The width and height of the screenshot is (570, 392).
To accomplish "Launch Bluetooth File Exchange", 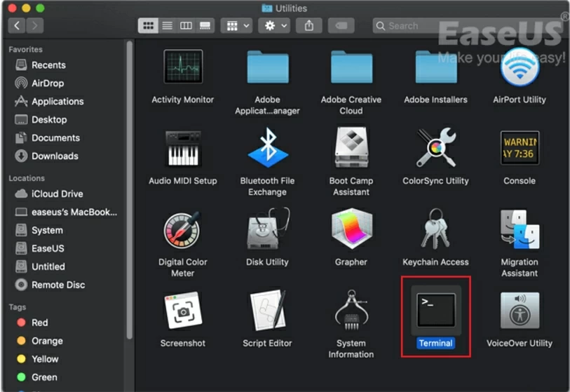I will click(267, 149).
